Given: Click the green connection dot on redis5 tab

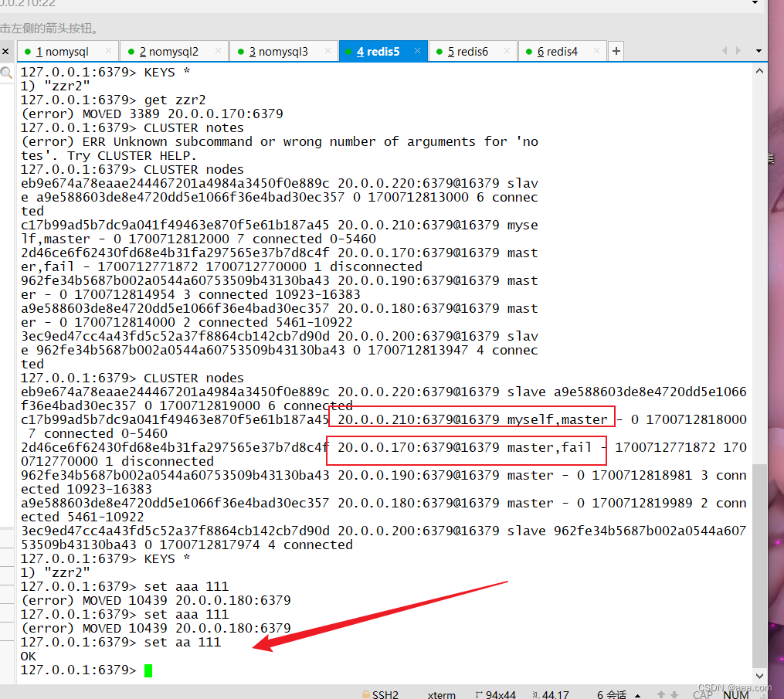Looking at the screenshot, I should tap(349, 51).
